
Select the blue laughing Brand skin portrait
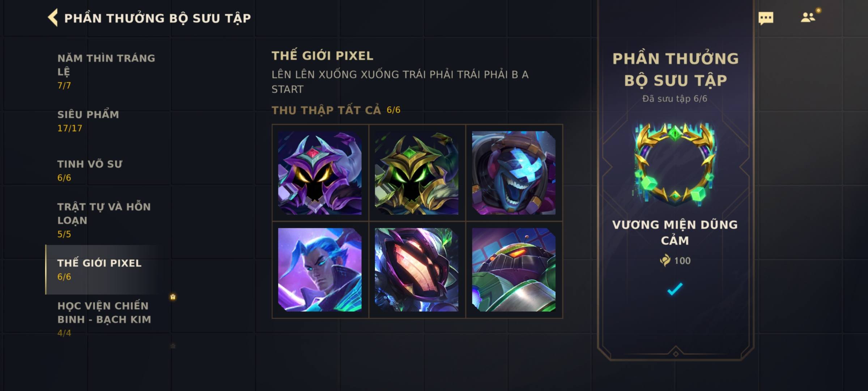click(x=514, y=173)
